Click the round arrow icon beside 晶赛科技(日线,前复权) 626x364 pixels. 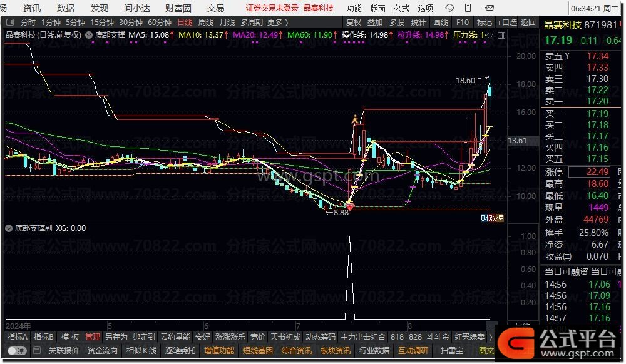[x=89, y=35]
